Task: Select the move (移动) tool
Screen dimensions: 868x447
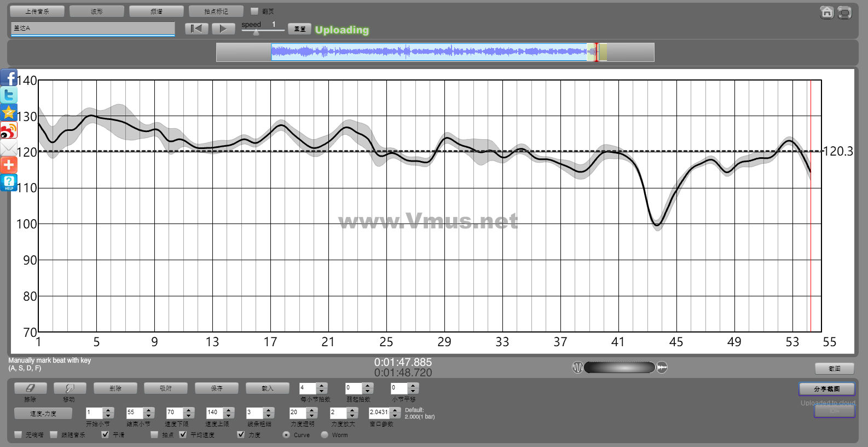Action: coord(70,388)
